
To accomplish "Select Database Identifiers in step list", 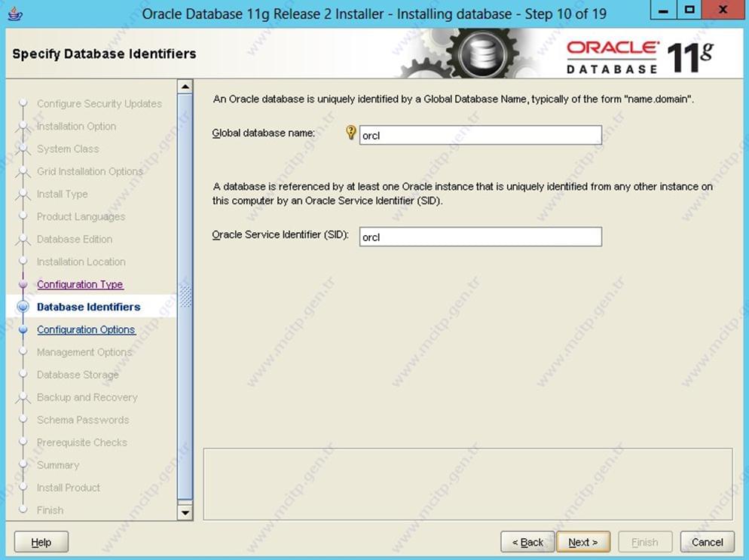I will point(88,307).
